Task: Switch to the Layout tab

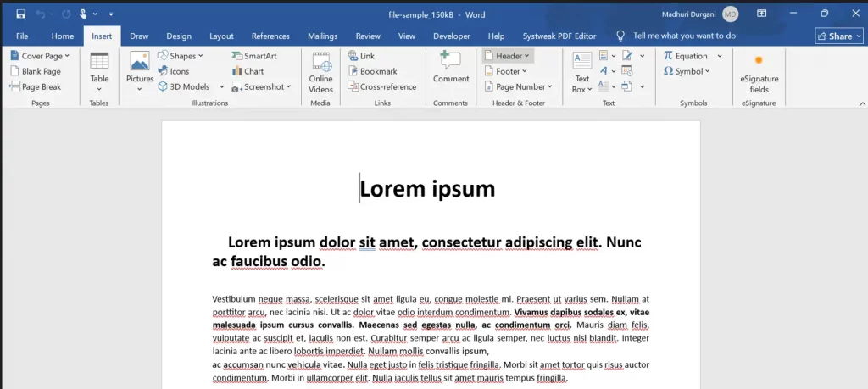Action: coord(221,36)
